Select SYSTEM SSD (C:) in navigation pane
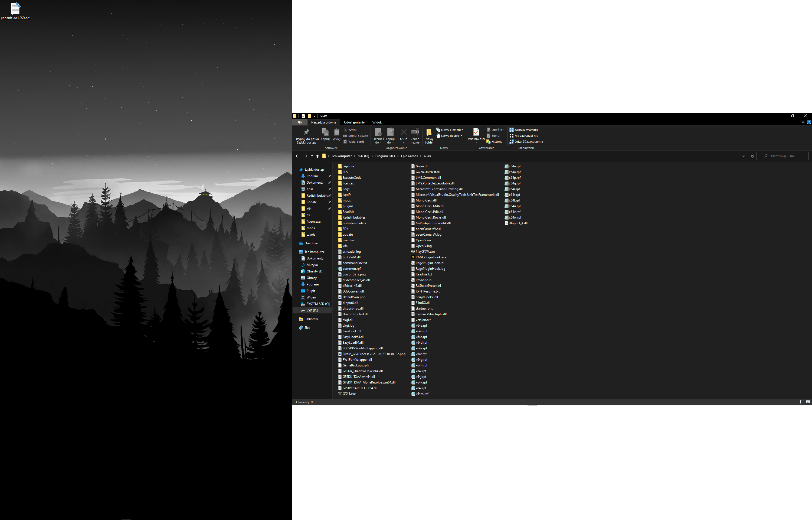This screenshot has width=812, height=520. (318, 304)
